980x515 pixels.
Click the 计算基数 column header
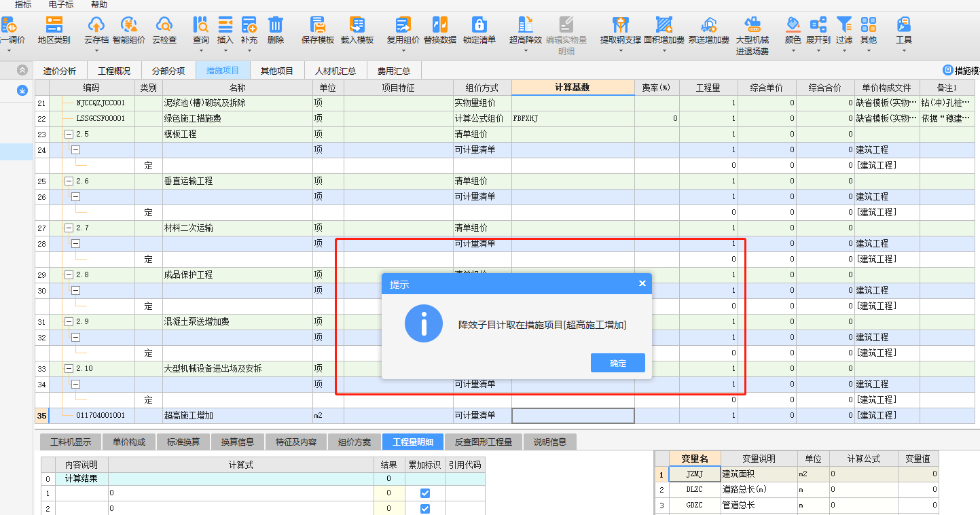(x=573, y=88)
